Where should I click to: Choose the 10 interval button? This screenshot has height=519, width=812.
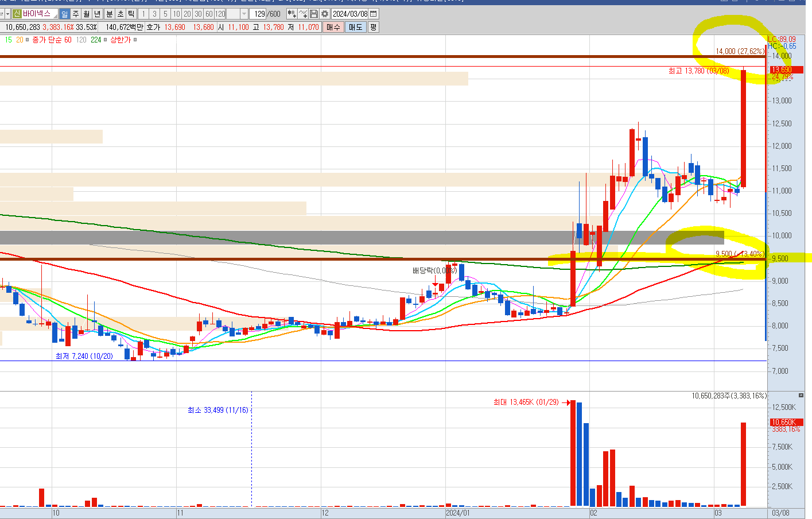pyautogui.click(x=176, y=14)
